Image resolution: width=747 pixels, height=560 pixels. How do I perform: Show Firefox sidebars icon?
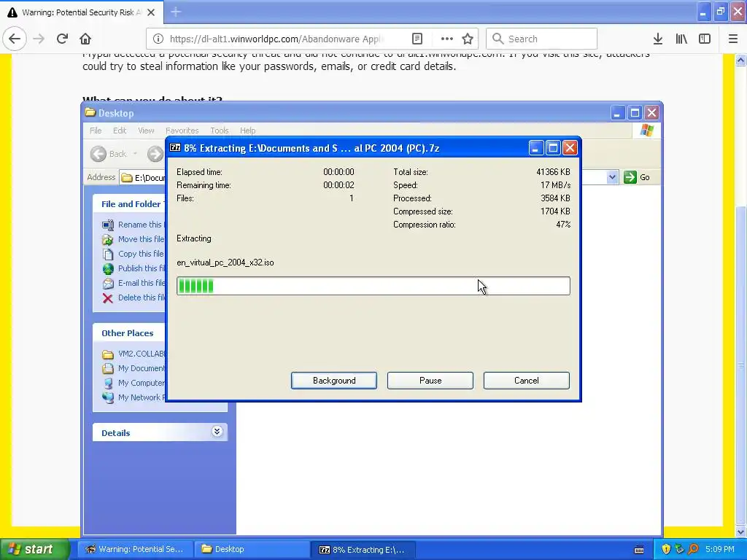click(705, 39)
